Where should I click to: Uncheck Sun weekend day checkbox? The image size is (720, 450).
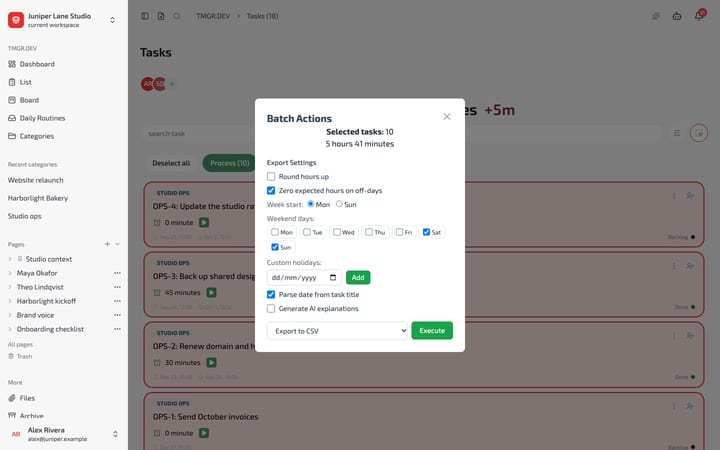(x=275, y=247)
